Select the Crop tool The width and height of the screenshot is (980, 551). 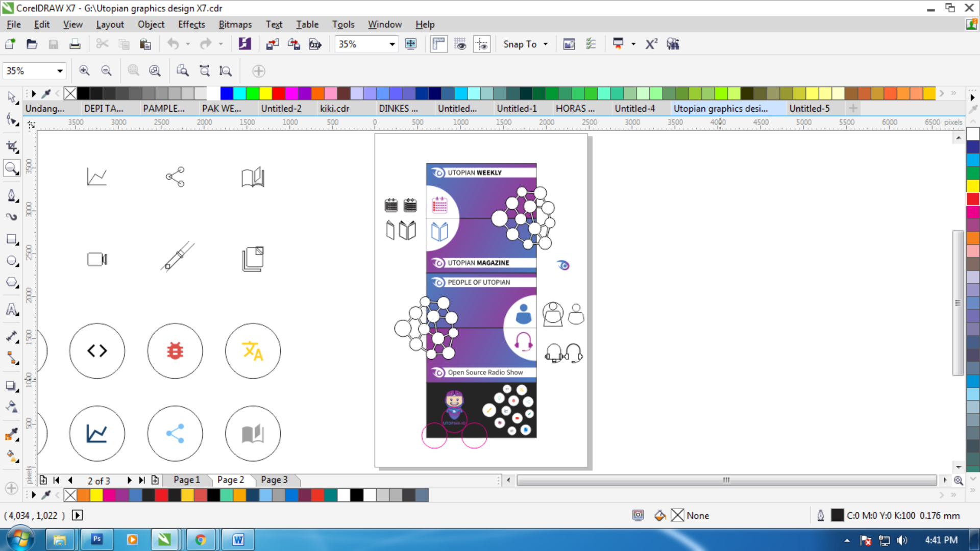11,147
